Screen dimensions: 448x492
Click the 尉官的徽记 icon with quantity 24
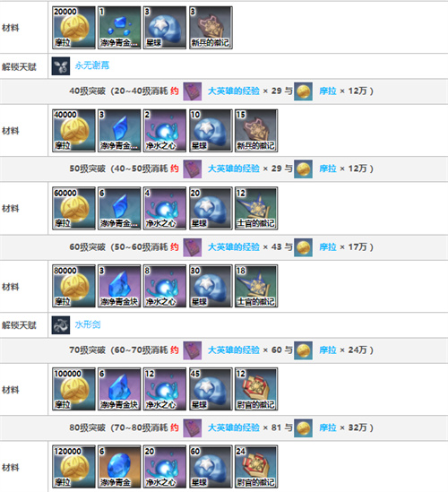[256, 467]
